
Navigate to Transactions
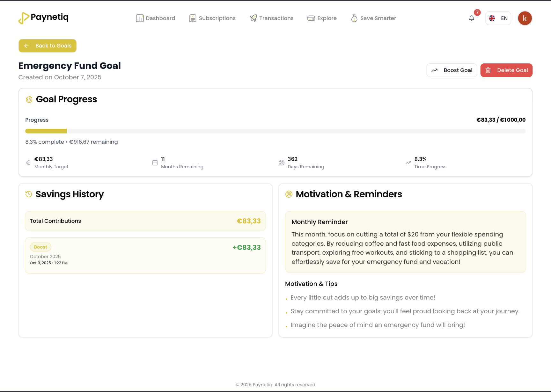pos(272,18)
